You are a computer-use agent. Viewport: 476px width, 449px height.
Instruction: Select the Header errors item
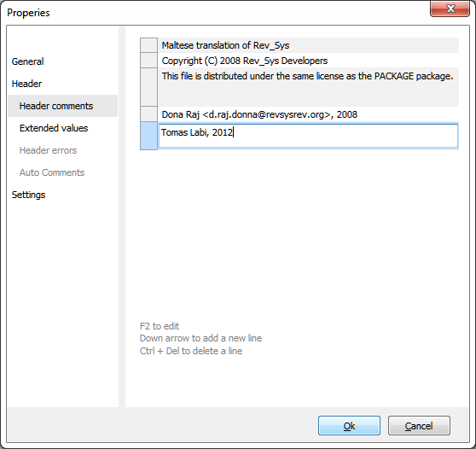[48, 150]
